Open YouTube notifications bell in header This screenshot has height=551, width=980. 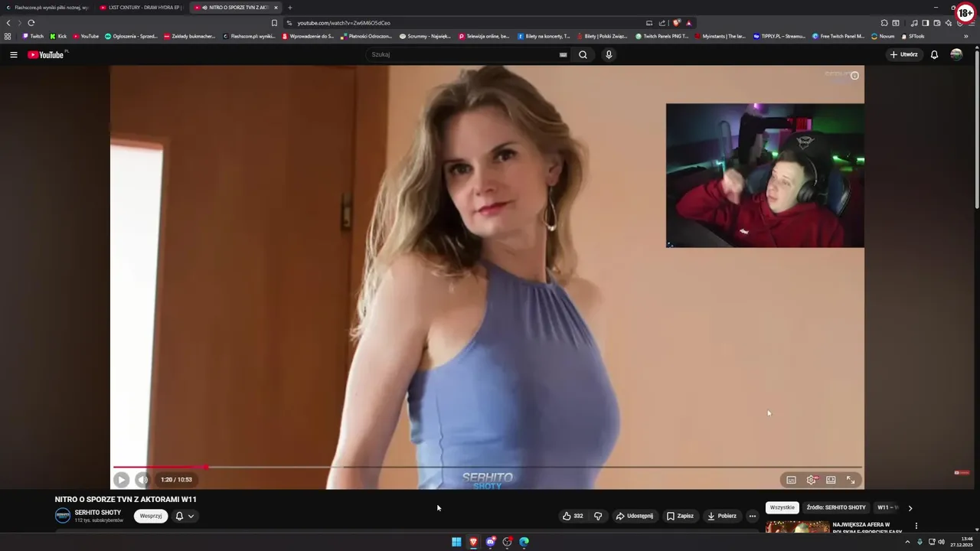934,54
